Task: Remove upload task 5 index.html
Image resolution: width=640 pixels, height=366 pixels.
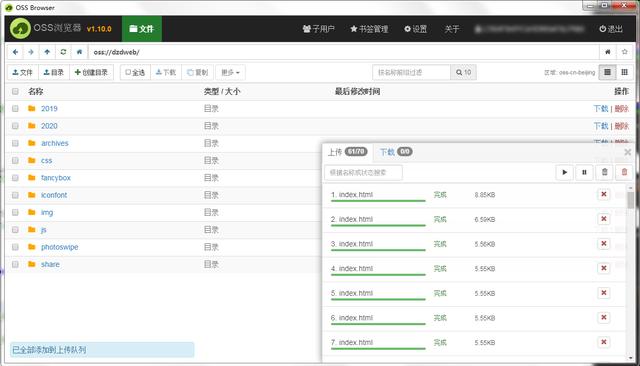Action: click(x=604, y=293)
